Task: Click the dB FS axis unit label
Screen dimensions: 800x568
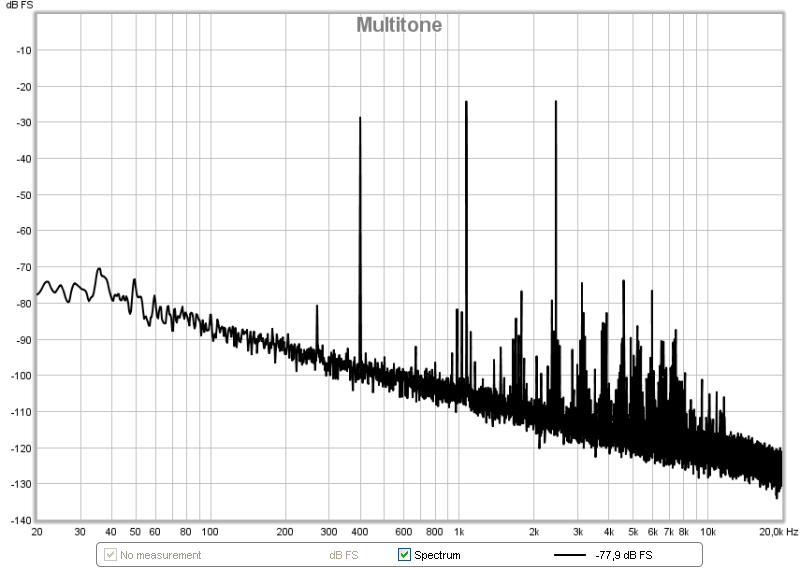Action: coord(19,5)
